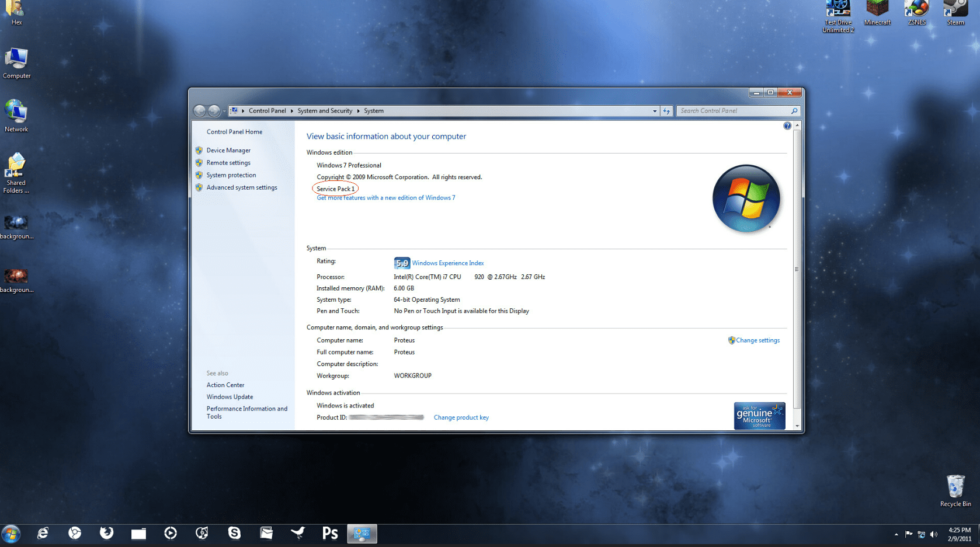Open the mail envelope taskbar icon
The height and width of the screenshot is (547, 980).
266,533
